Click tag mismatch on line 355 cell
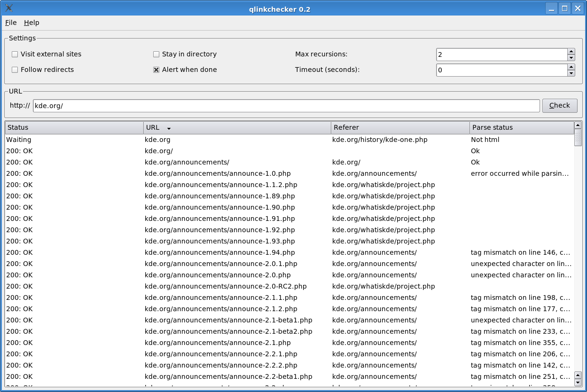 tap(521, 343)
